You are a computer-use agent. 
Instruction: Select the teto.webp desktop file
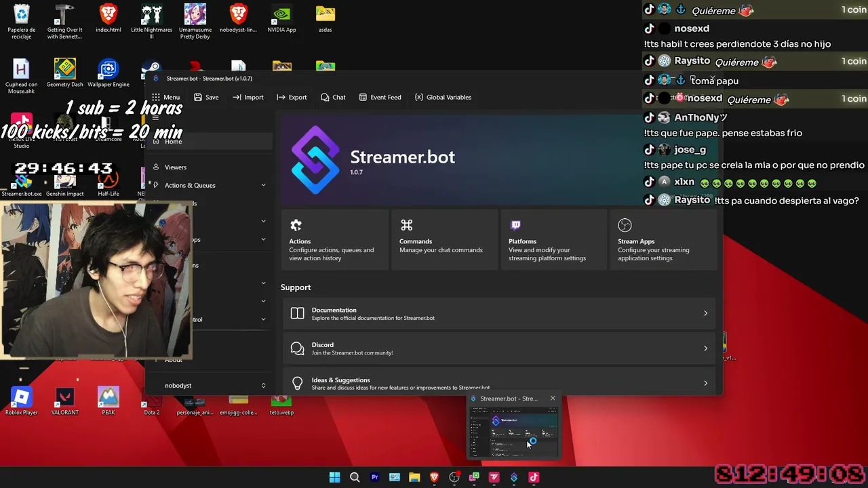(x=281, y=405)
